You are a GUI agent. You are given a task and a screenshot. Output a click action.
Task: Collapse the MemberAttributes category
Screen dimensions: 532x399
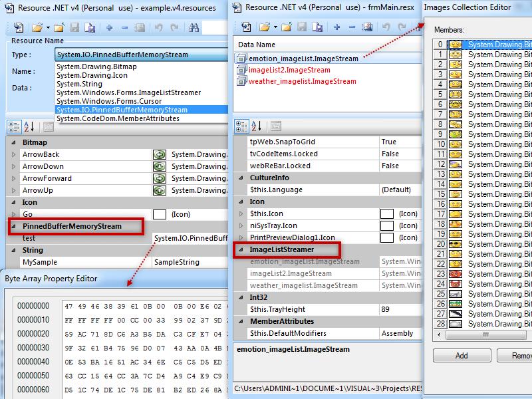(241, 321)
